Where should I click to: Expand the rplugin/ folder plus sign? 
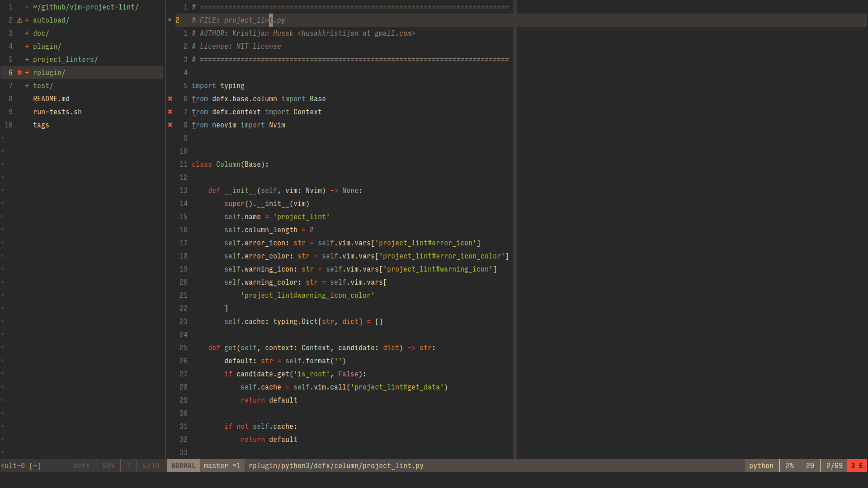(x=27, y=73)
